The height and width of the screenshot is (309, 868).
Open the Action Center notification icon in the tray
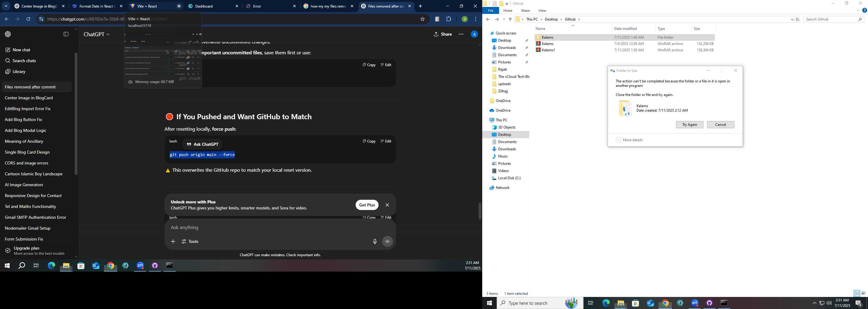[x=859, y=303]
